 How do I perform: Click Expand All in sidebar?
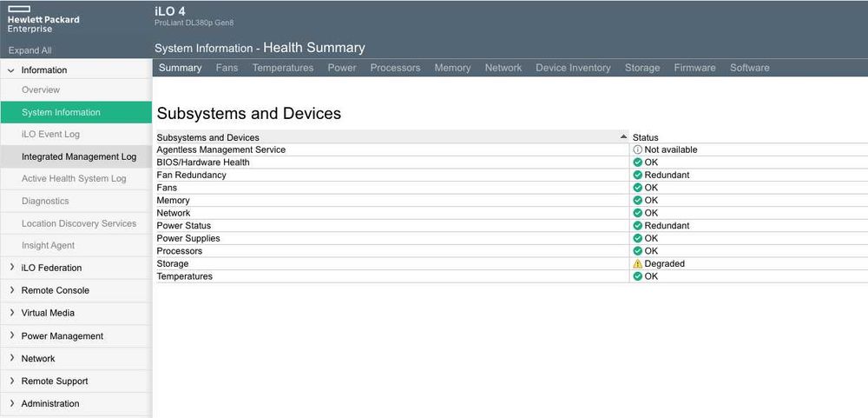[x=30, y=51]
